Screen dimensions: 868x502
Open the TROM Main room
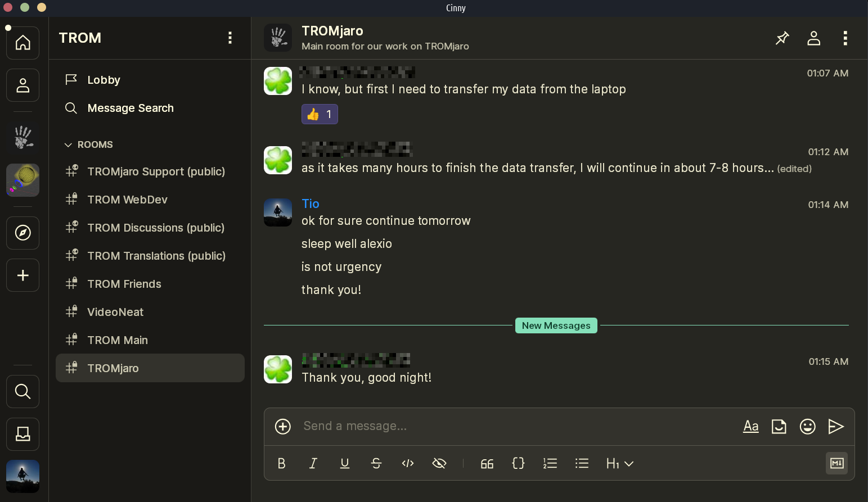tap(118, 340)
